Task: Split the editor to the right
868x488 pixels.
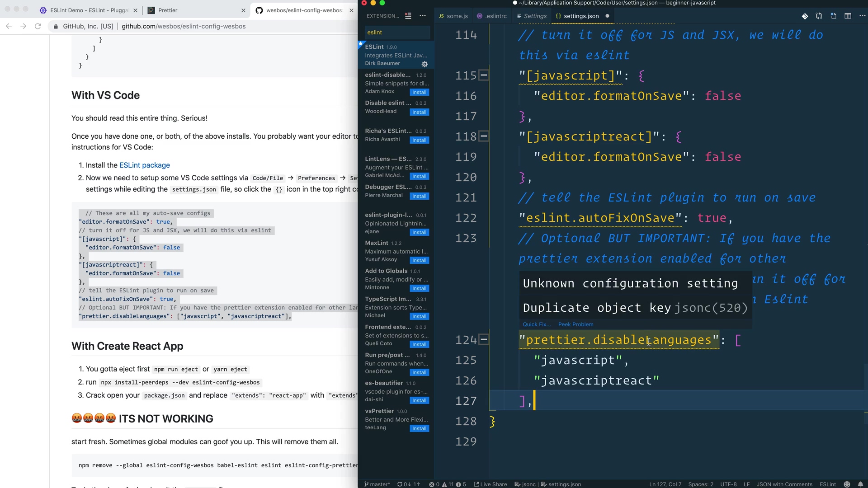Action: (x=848, y=16)
